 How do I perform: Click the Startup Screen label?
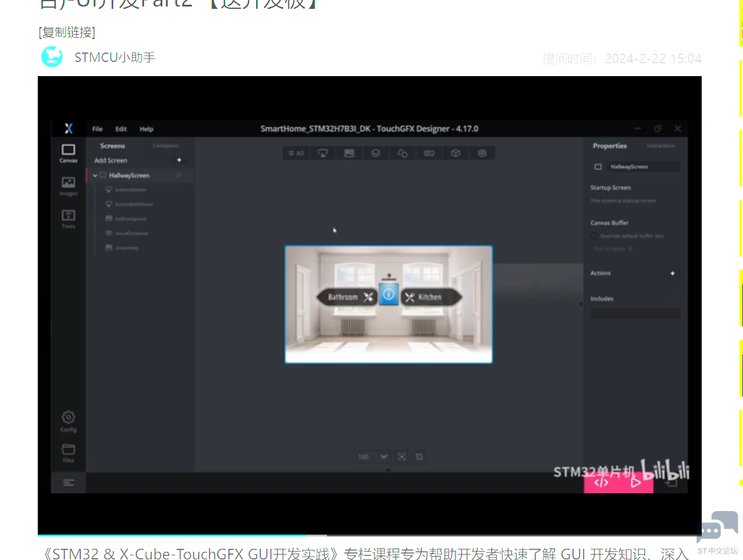click(x=610, y=188)
